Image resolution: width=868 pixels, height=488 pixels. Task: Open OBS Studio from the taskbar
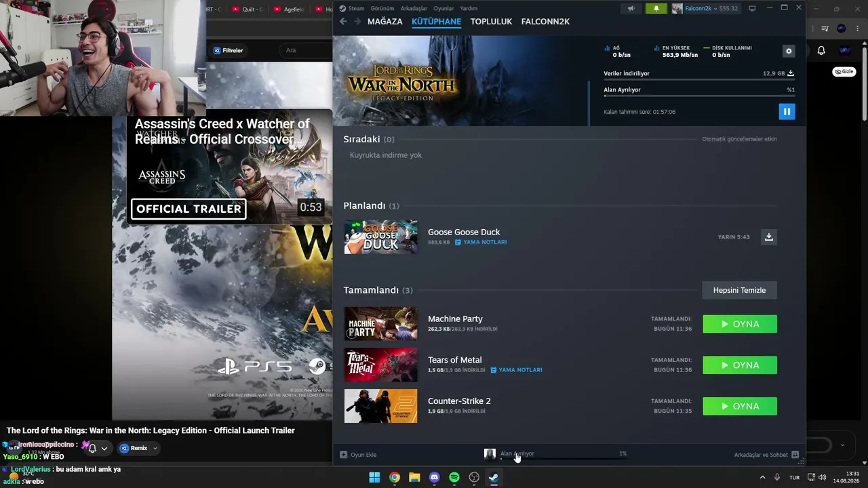point(474,477)
